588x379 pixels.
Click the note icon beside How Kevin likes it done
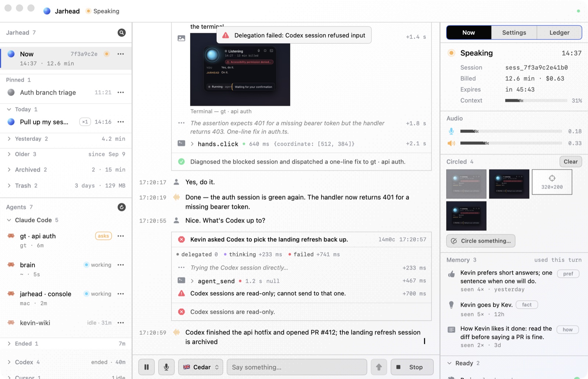click(x=452, y=329)
